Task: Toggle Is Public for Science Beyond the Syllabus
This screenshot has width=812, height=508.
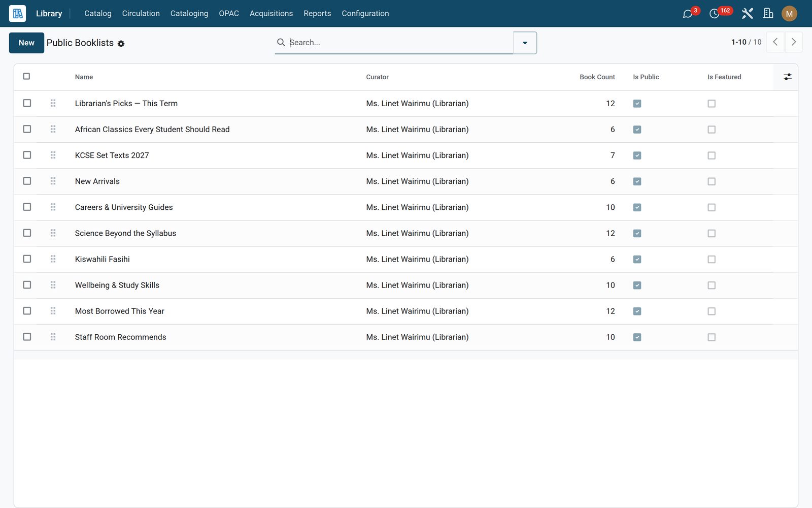Action: click(x=637, y=233)
